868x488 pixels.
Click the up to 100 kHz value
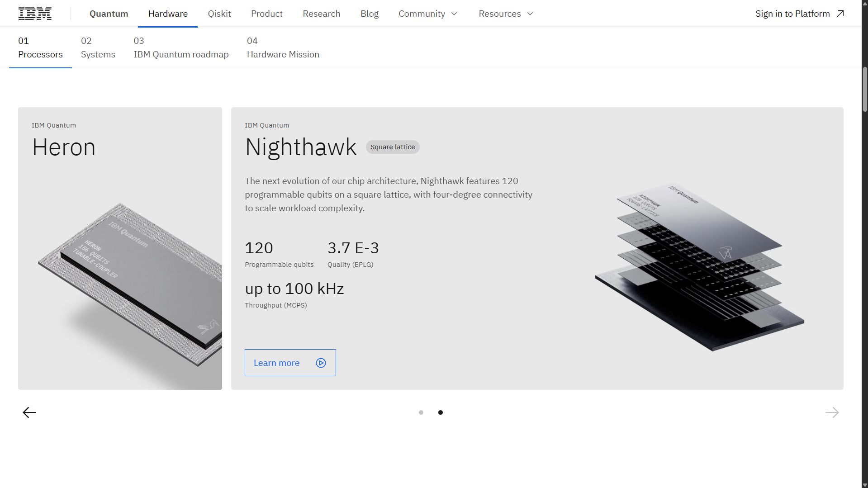tap(294, 289)
